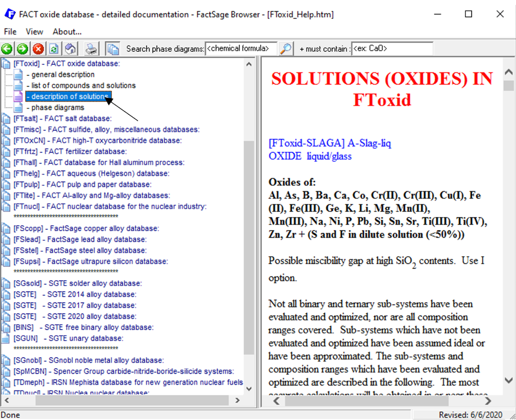Open [FTfrtz] FACT fertilizer database
This screenshot has height=420, width=516.
click(x=70, y=152)
